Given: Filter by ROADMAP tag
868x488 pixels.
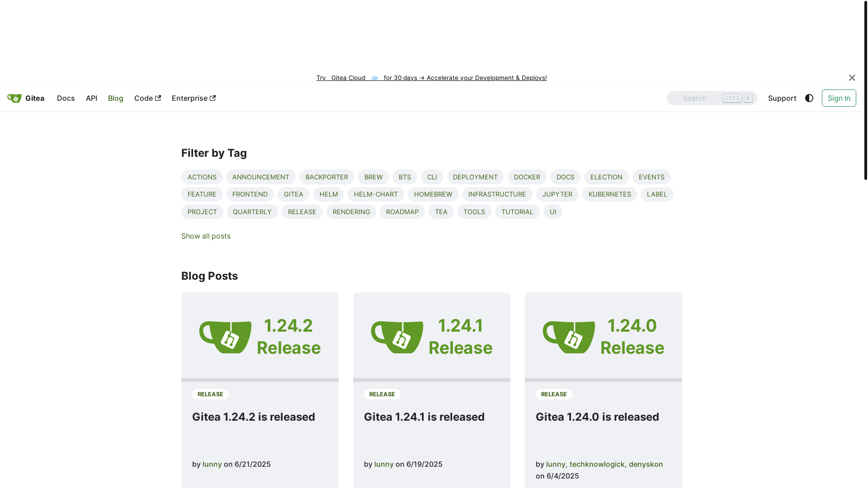Looking at the screenshot, I should coord(402,212).
